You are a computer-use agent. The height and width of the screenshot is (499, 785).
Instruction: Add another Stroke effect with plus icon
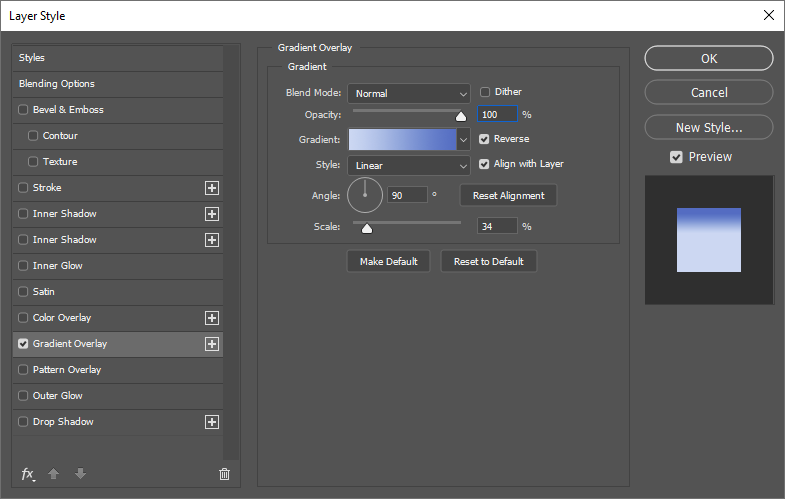point(211,188)
